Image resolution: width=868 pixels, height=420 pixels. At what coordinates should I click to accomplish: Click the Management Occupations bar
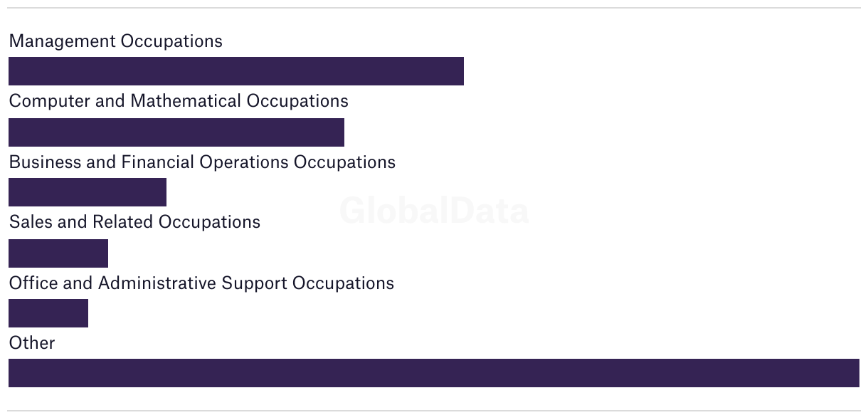tap(236, 71)
